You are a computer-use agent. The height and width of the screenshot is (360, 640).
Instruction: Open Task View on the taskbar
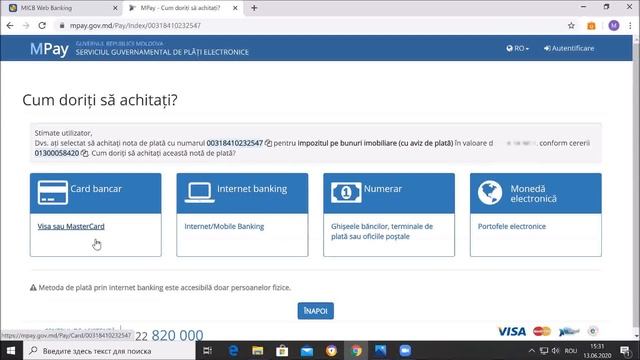point(207,351)
